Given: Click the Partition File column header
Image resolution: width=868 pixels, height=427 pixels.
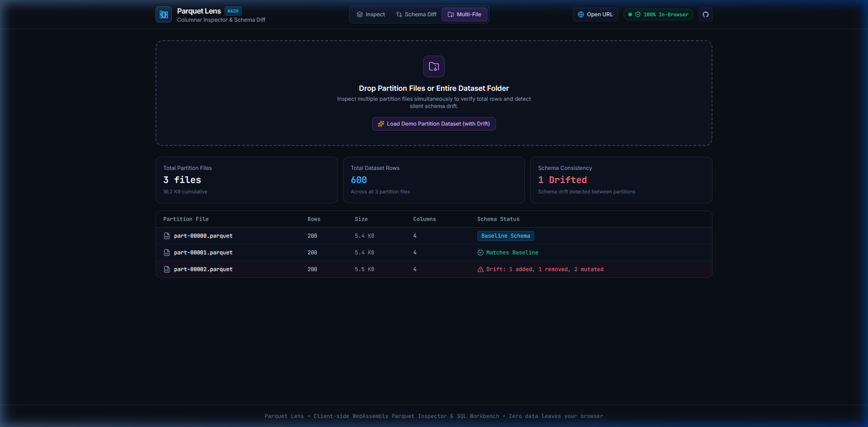Looking at the screenshot, I should tap(186, 219).
